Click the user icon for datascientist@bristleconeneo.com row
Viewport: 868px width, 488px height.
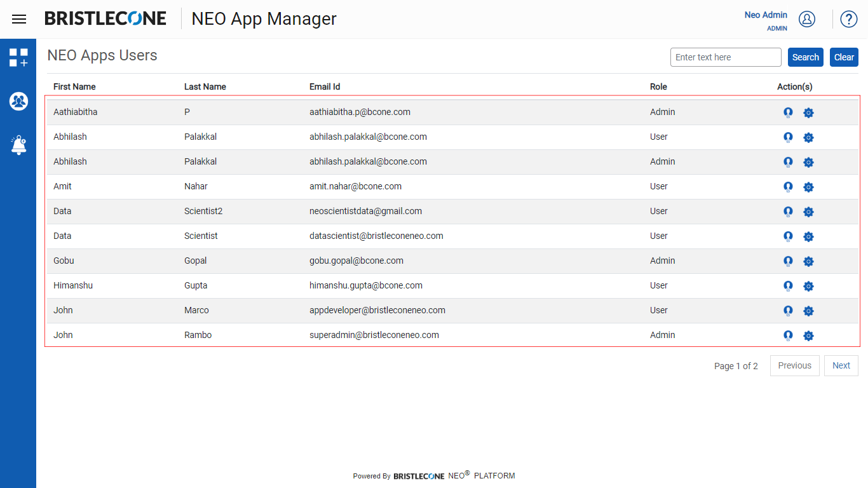point(788,236)
